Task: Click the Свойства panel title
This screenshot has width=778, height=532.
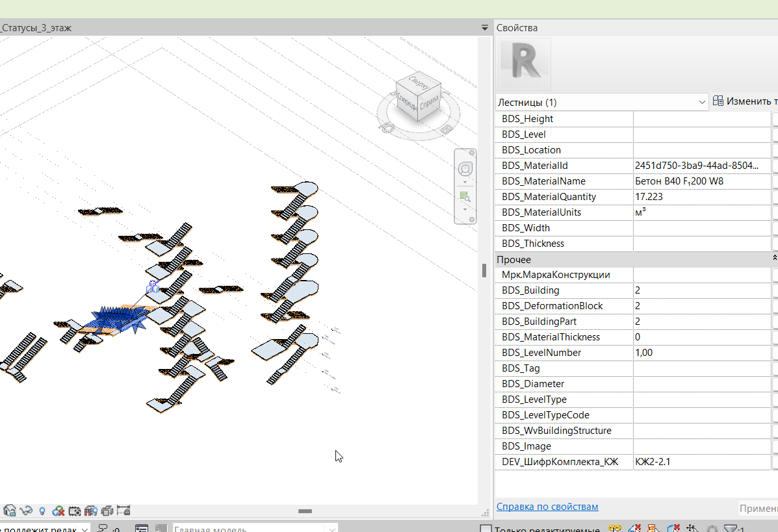Action: tap(517, 29)
